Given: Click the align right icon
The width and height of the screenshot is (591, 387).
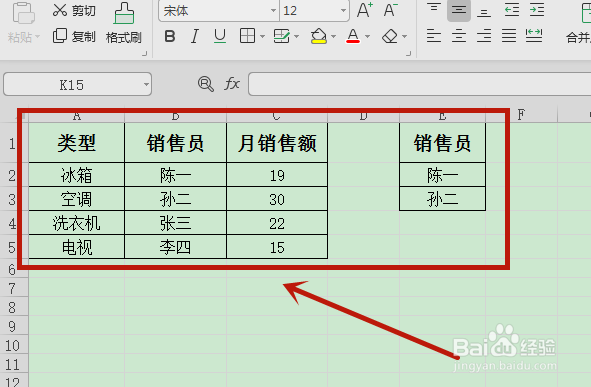Looking at the screenshot, I should 484,36.
